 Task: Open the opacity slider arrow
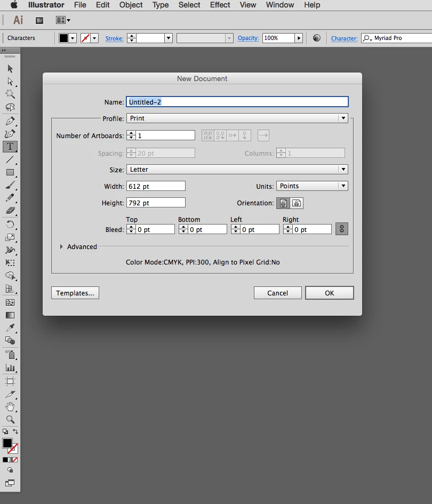tap(299, 38)
